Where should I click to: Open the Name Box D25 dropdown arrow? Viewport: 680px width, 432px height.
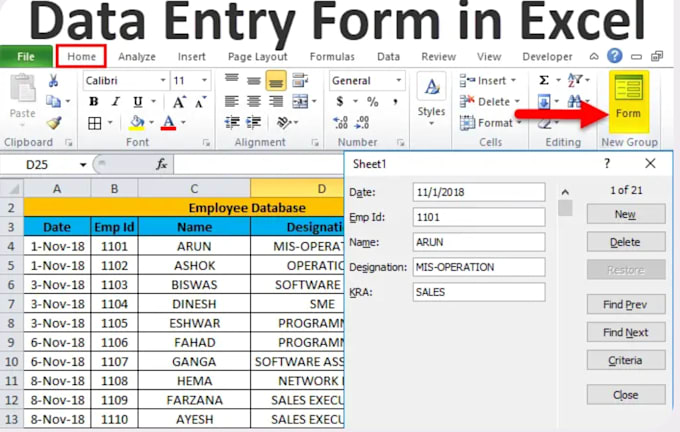82,165
